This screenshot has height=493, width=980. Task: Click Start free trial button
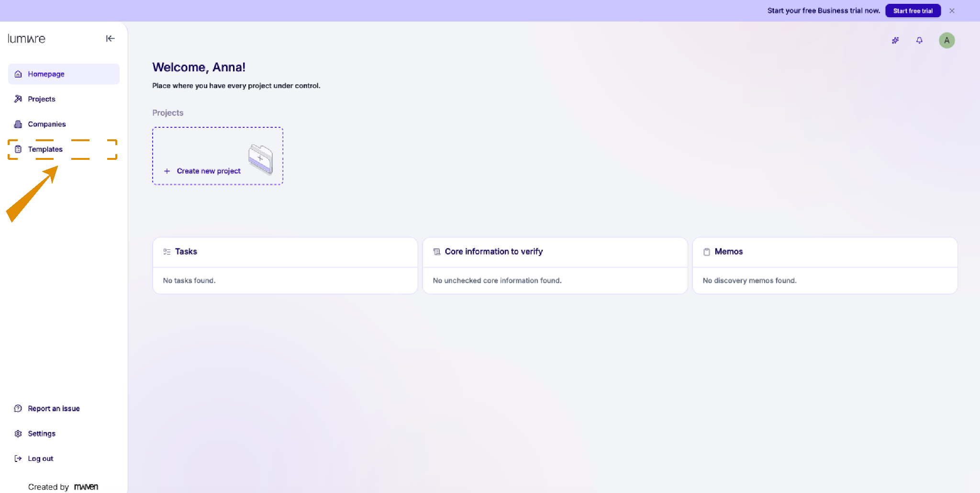point(913,11)
